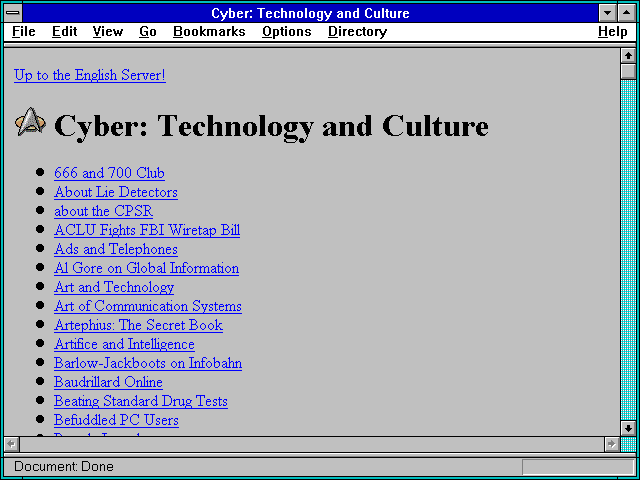Image resolution: width=640 pixels, height=480 pixels.
Task: Click the vertical scrollbar up arrow
Action: [628, 56]
